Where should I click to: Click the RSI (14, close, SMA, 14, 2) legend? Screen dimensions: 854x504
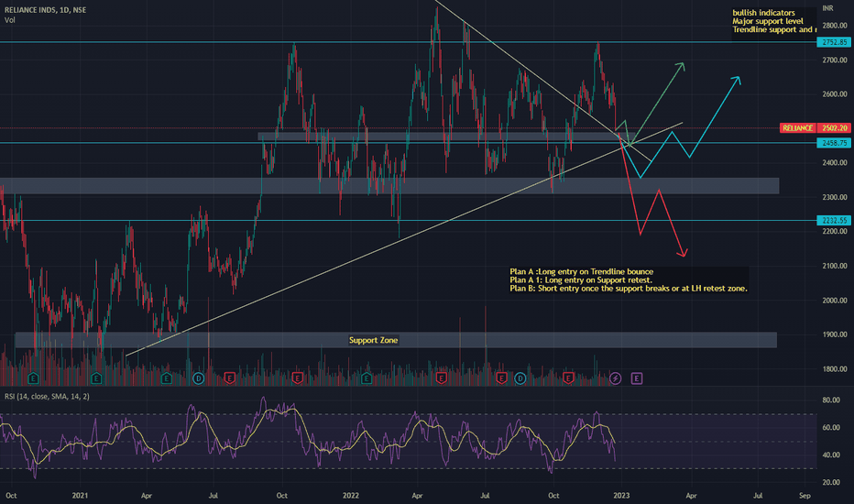[x=47, y=396]
